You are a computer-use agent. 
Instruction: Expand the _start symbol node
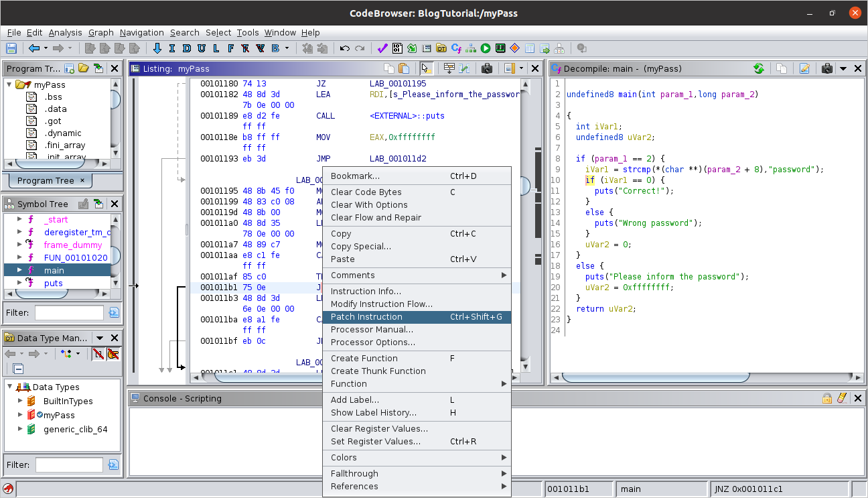18,219
